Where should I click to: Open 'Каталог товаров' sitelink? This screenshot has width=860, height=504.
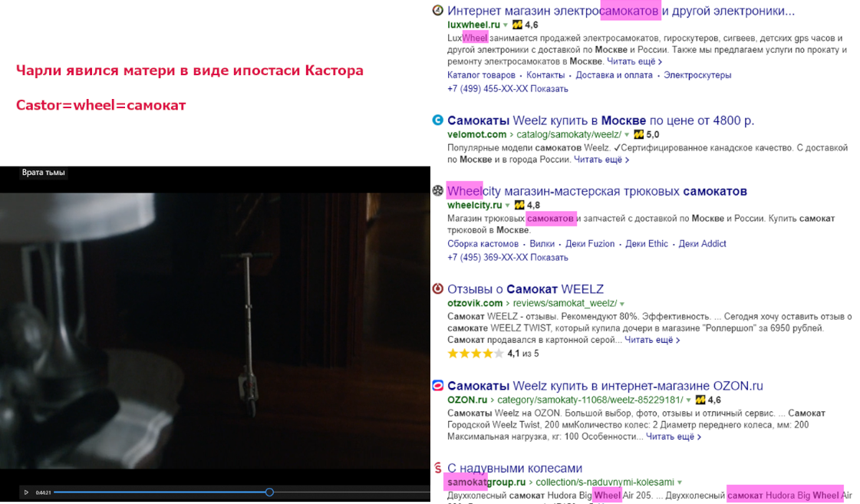point(481,75)
